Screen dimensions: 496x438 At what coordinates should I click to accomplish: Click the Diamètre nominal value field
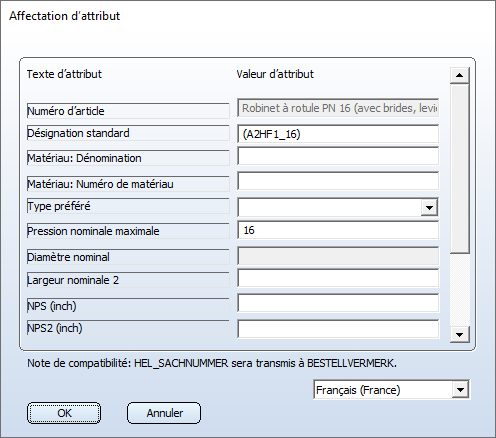[338, 256]
